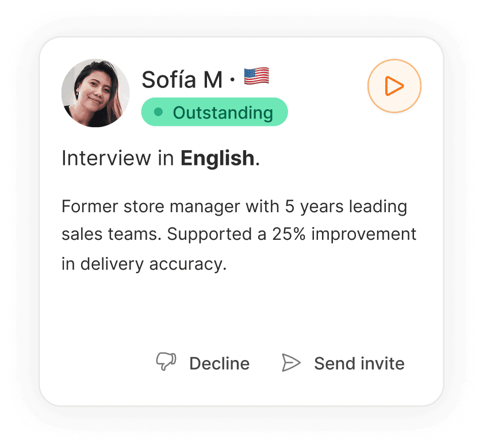
Task: Decline this candidate via the Decline label
Action: (x=219, y=363)
